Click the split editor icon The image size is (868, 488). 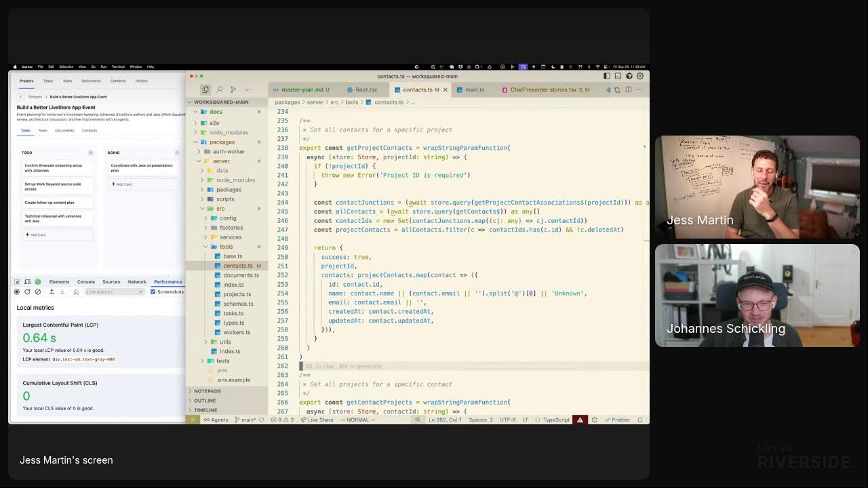coord(629,89)
